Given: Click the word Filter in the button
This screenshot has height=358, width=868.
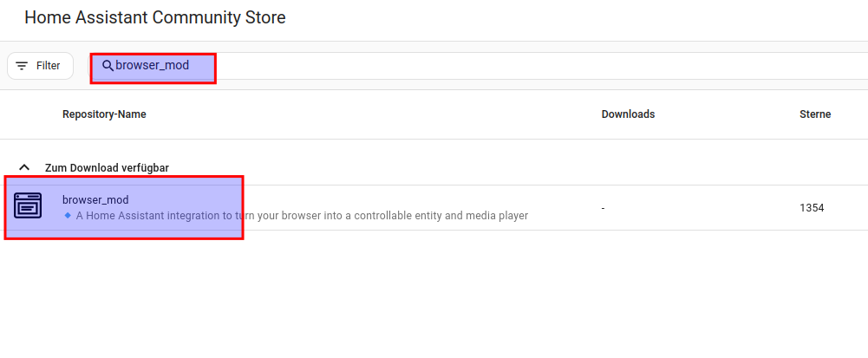Looking at the screenshot, I should (x=48, y=66).
